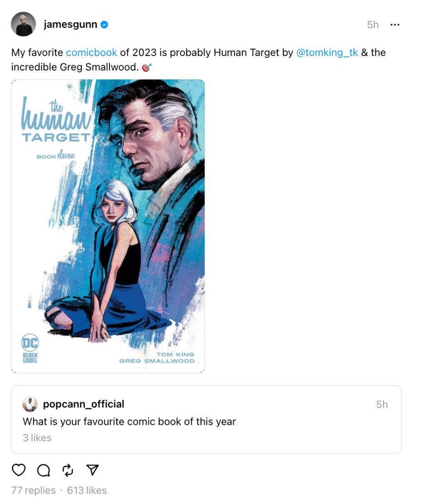Repost using the circular arrows icon
Screen dimensions: 444x504
(x=68, y=470)
